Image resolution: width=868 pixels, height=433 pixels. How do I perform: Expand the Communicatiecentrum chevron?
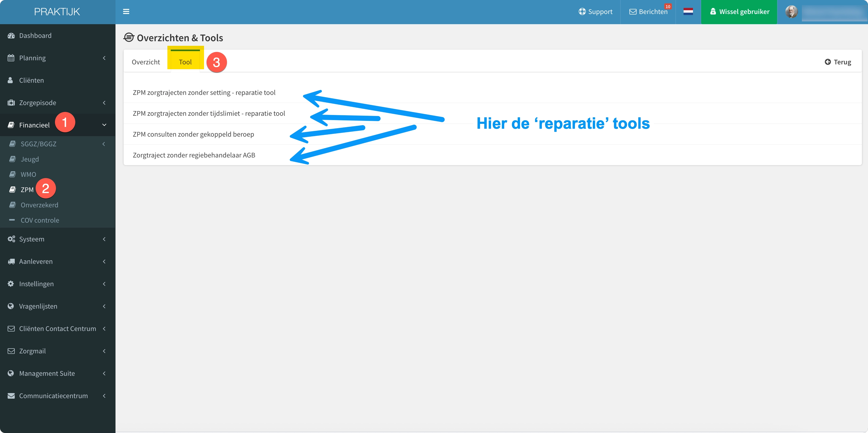tap(104, 396)
